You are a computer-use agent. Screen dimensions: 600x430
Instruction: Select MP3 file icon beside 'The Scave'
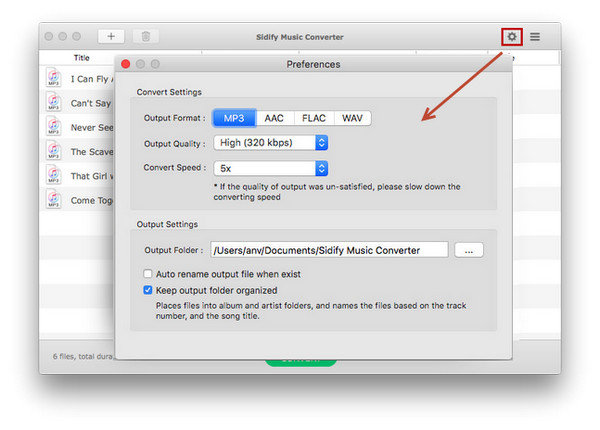(54, 151)
